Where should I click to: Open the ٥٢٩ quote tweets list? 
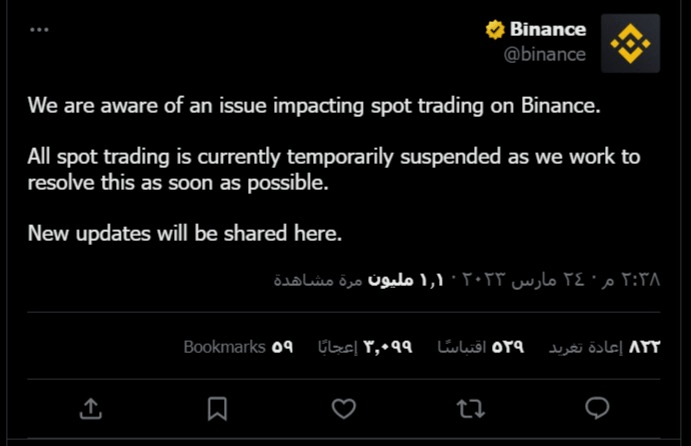pos(481,347)
